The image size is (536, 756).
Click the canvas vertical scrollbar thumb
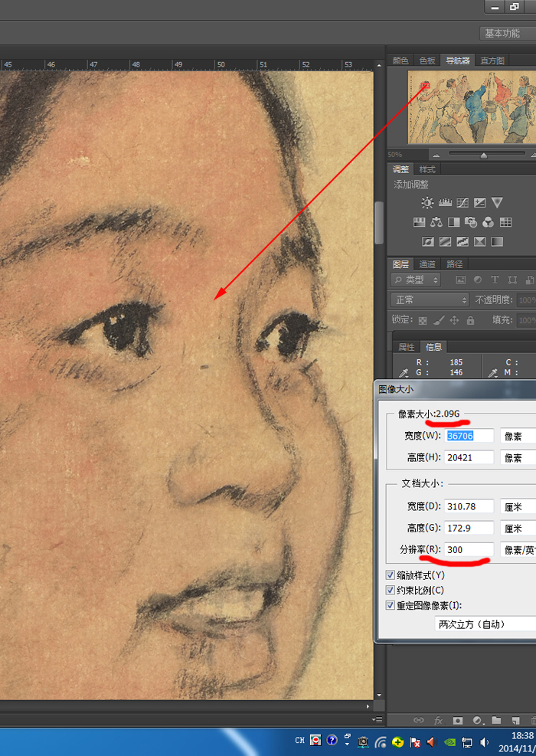[379, 223]
